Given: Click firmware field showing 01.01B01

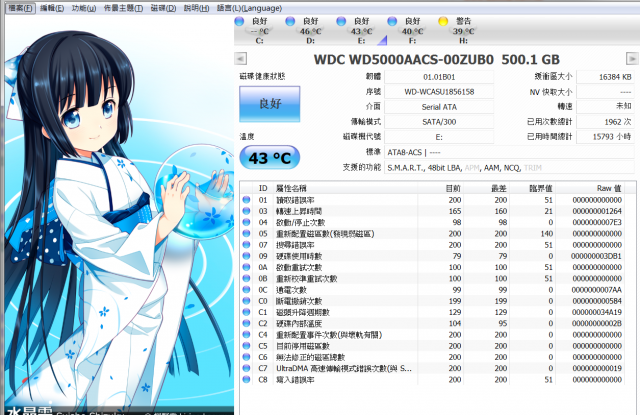Looking at the screenshot, I should coord(439,77).
